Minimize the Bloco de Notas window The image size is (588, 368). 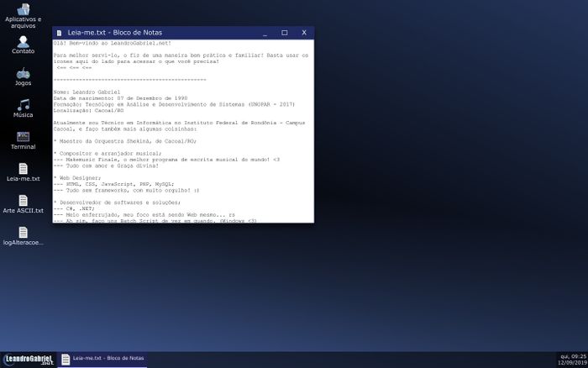265,33
